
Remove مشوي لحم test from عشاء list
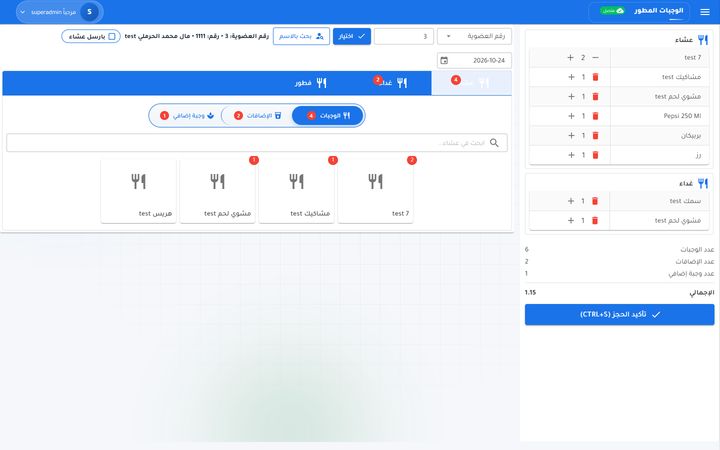tap(595, 96)
